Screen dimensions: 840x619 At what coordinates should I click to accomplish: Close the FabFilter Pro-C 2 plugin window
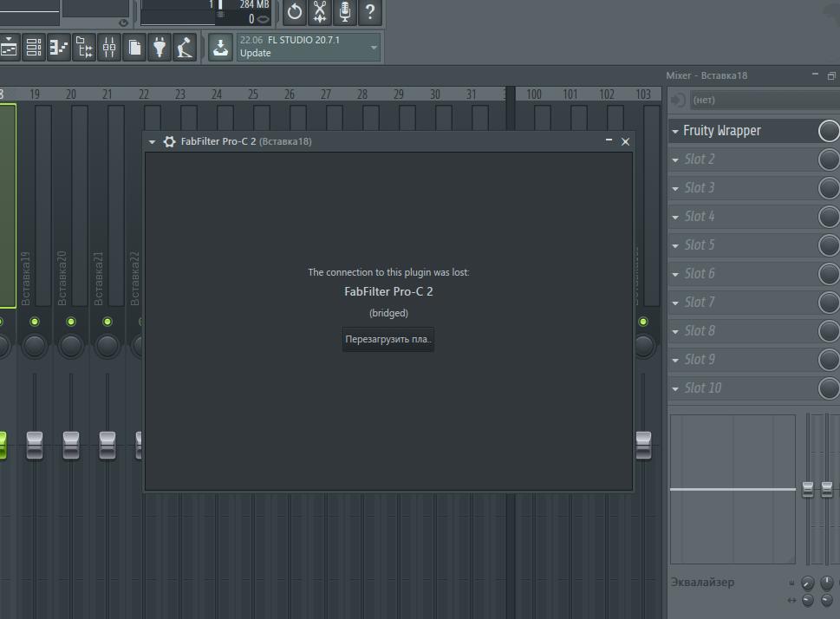[x=625, y=141]
